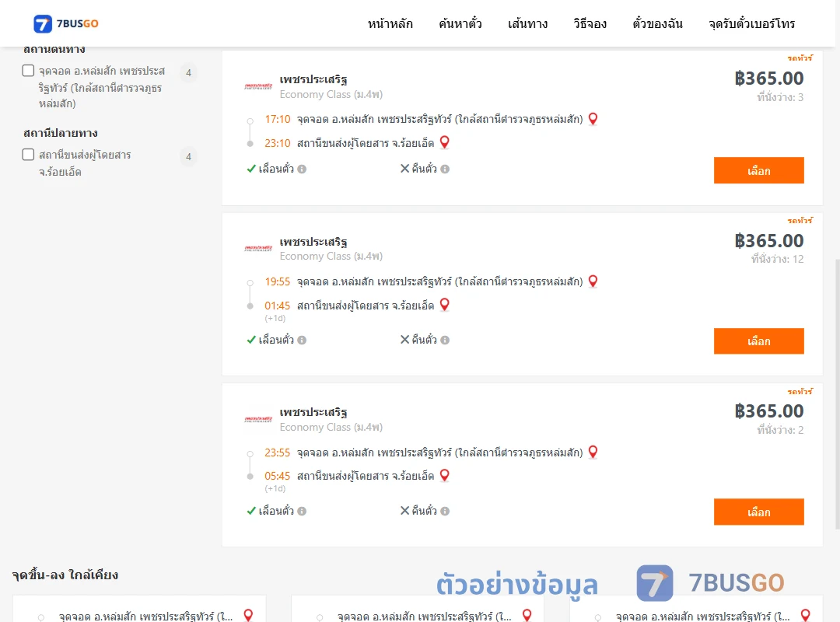The image size is (840, 622).
Task: Open map pin for 23:55 departure stop
Action: 593,453
